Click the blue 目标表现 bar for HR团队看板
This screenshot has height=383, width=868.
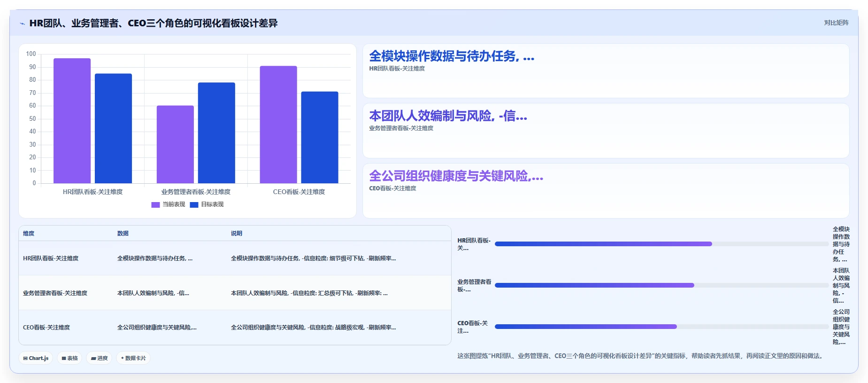113,128
